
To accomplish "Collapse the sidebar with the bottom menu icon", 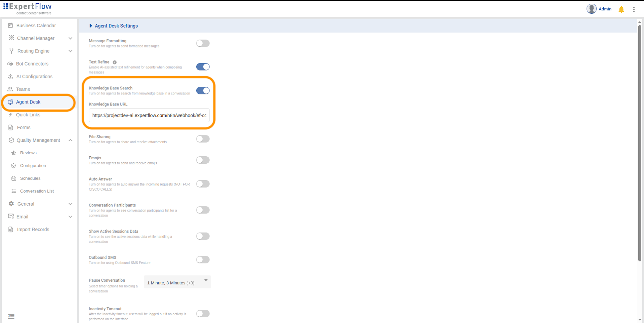I will pyautogui.click(x=11, y=316).
